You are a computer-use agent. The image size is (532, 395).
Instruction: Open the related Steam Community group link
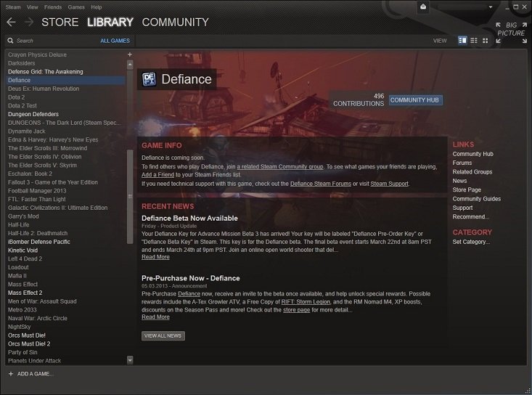coord(280,166)
